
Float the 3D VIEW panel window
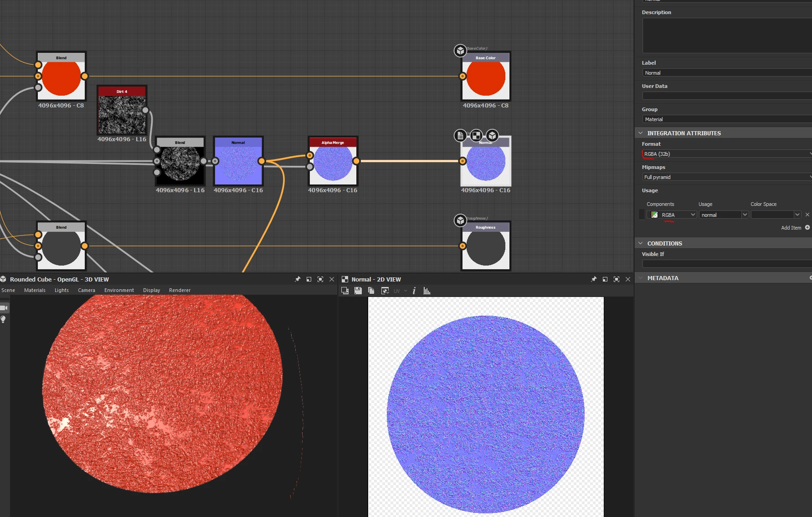309,279
